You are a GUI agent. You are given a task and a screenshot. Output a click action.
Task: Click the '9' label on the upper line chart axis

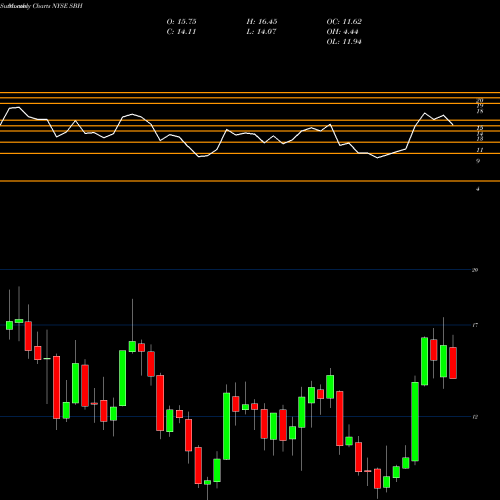pos(478,161)
